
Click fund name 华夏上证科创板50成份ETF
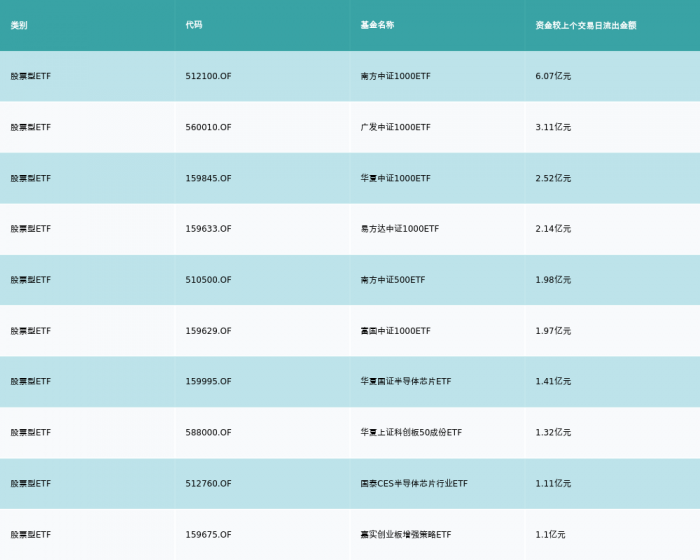[411, 432]
